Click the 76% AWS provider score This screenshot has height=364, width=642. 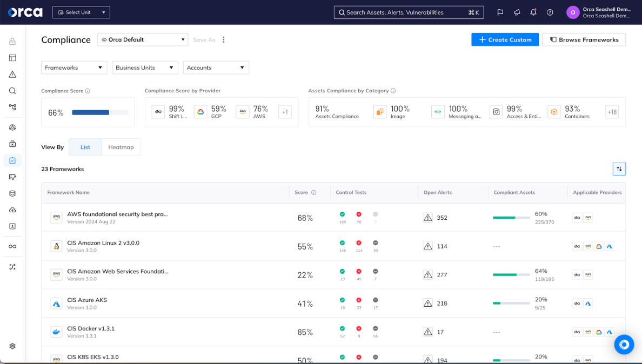tap(260, 109)
